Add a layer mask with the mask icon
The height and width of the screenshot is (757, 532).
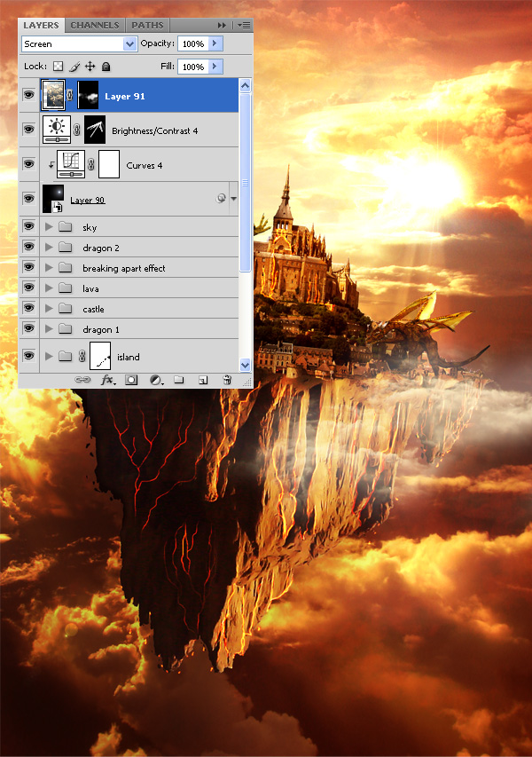[131, 380]
